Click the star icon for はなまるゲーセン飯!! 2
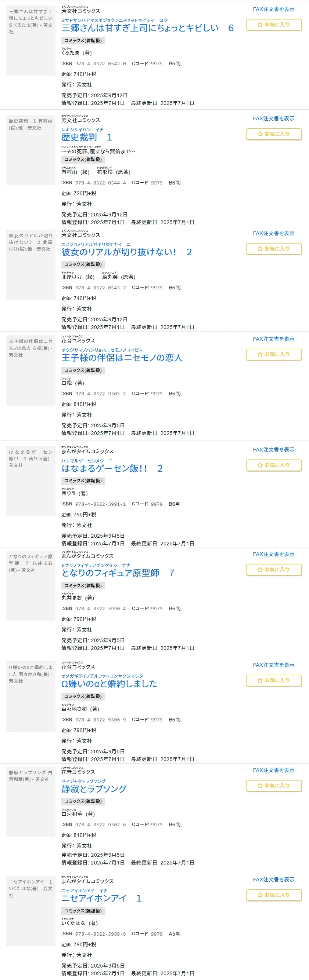 [260, 465]
